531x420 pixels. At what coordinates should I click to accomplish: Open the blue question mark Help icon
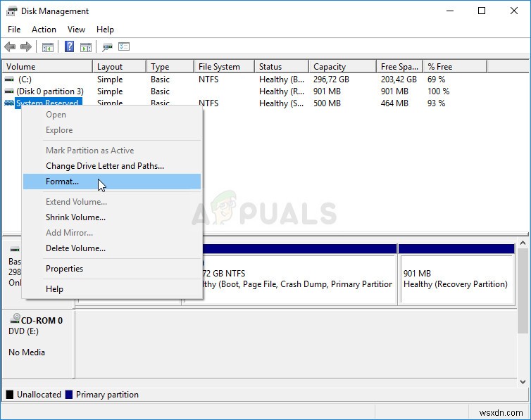(70, 46)
